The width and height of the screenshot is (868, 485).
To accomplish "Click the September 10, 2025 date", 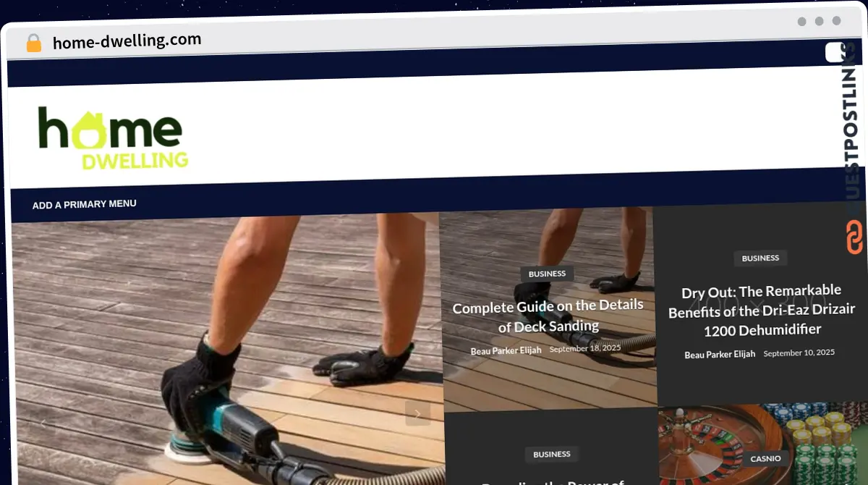I will tap(799, 353).
